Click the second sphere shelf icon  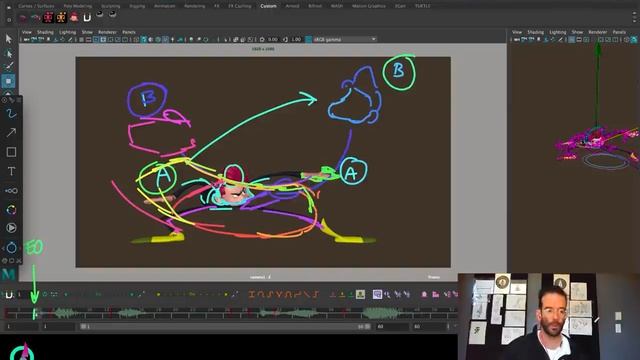click(112, 14)
